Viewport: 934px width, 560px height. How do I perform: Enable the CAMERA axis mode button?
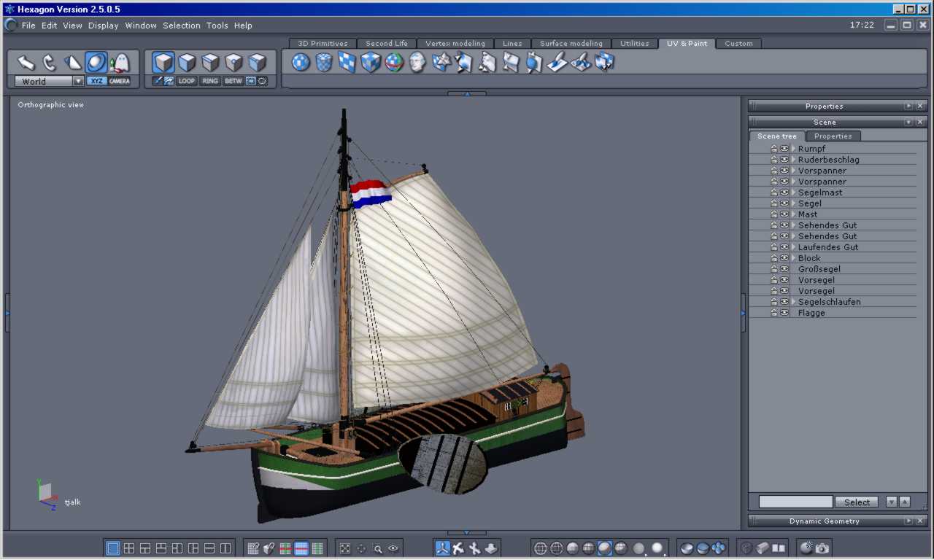pos(120,81)
